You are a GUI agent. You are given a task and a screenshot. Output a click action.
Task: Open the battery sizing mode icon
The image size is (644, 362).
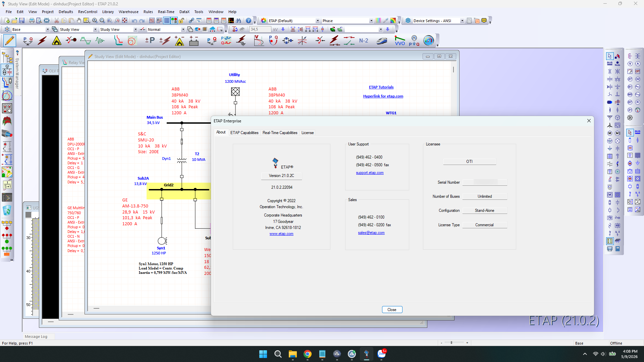coord(194,41)
